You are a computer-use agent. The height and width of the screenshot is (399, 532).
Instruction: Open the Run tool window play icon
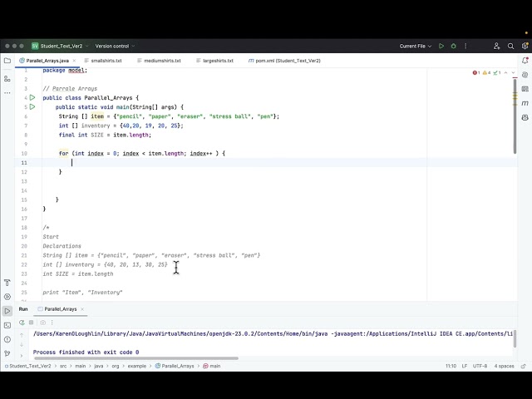pyautogui.click(x=7, y=311)
